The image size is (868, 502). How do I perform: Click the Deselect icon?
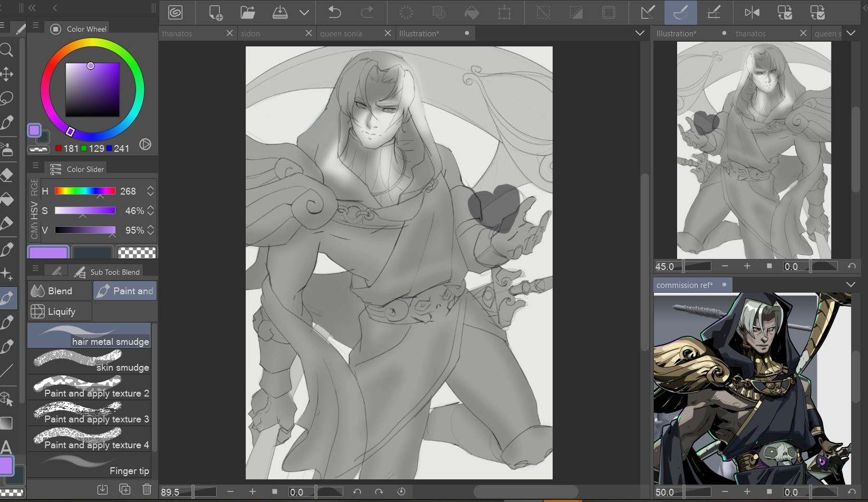(543, 12)
